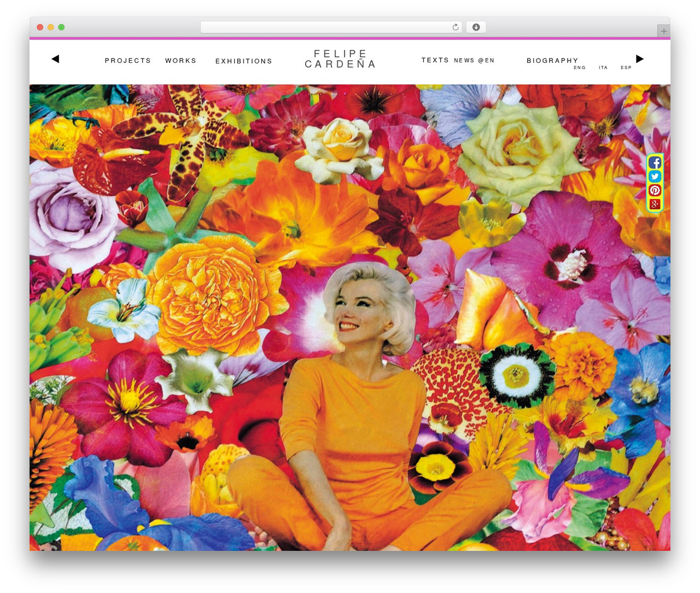Switch site language to ENG
The width and height of the screenshot is (700, 593).
580,68
